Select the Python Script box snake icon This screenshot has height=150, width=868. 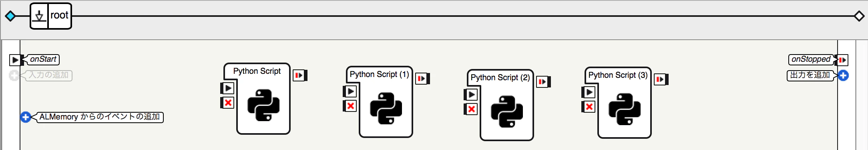pyautogui.click(x=263, y=105)
